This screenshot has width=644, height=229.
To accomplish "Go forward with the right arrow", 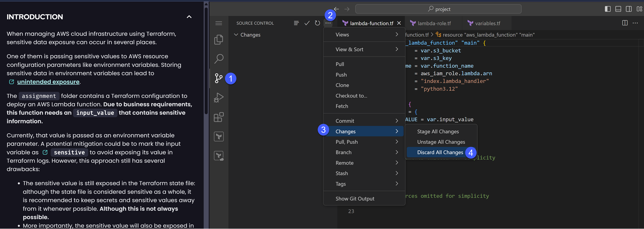I will [x=347, y=9].
